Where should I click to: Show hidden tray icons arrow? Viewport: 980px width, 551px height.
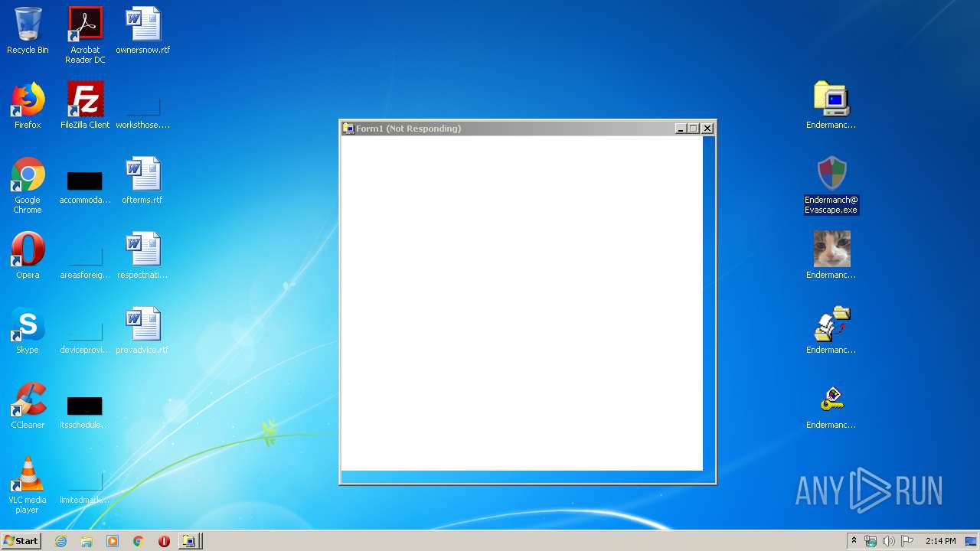(854, 541)
